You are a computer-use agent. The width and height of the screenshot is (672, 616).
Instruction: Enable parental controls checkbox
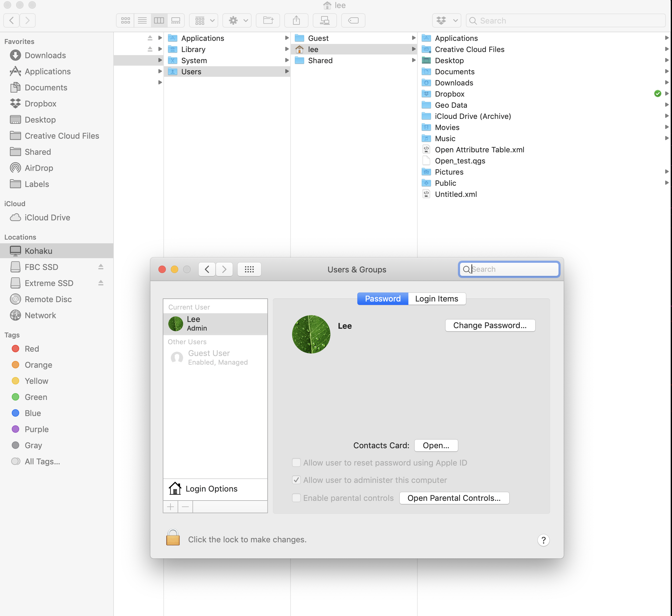tap(296, 498)
